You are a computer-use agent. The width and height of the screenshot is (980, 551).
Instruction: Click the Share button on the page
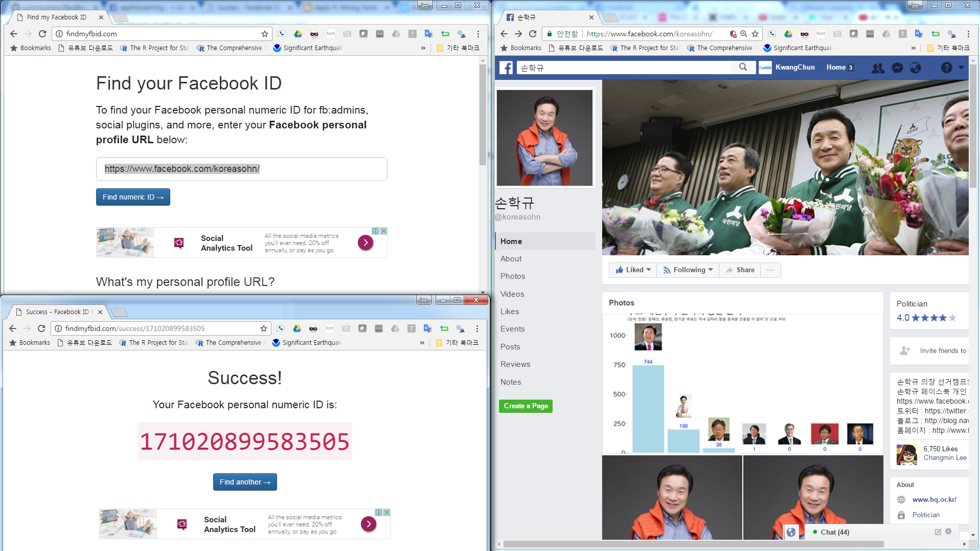[x=740, y=270]
